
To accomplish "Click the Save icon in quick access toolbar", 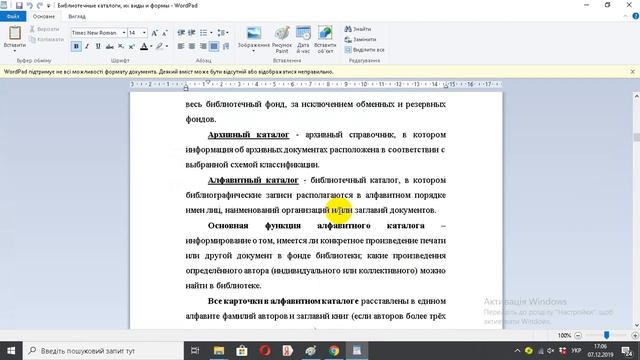I will click(x=19, y=5).
